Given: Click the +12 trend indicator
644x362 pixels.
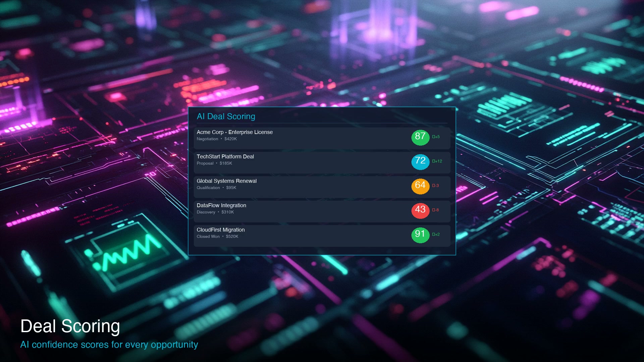Looking at the screenshot, I should click(x=437, y=161).
